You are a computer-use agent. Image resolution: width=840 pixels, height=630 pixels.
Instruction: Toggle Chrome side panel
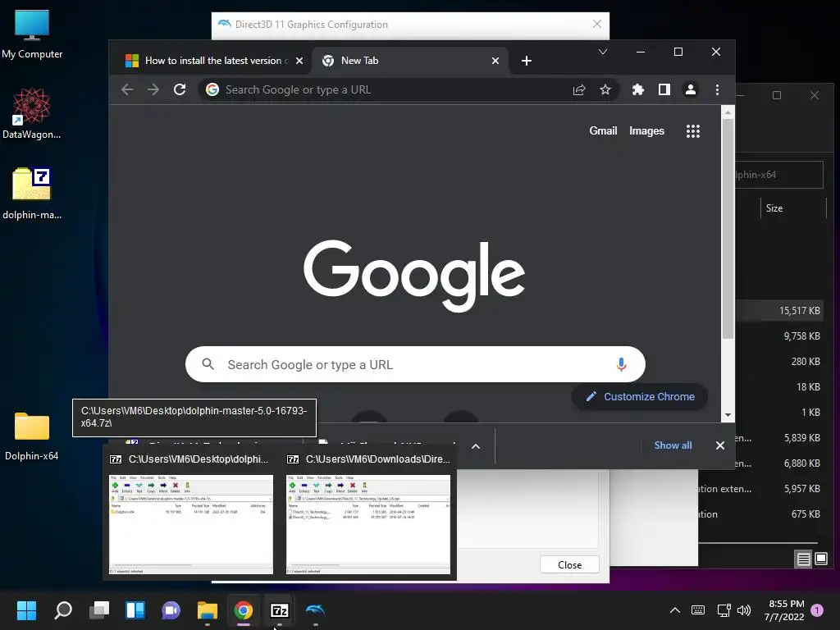(x=664, y=89)
